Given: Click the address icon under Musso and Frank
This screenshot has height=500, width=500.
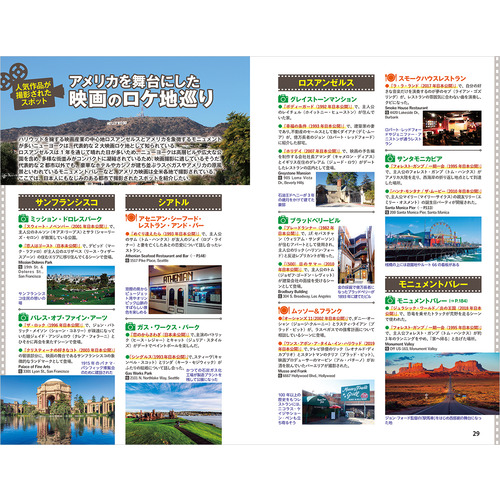Looking at the screenshot, I should [x=280, y=376].
